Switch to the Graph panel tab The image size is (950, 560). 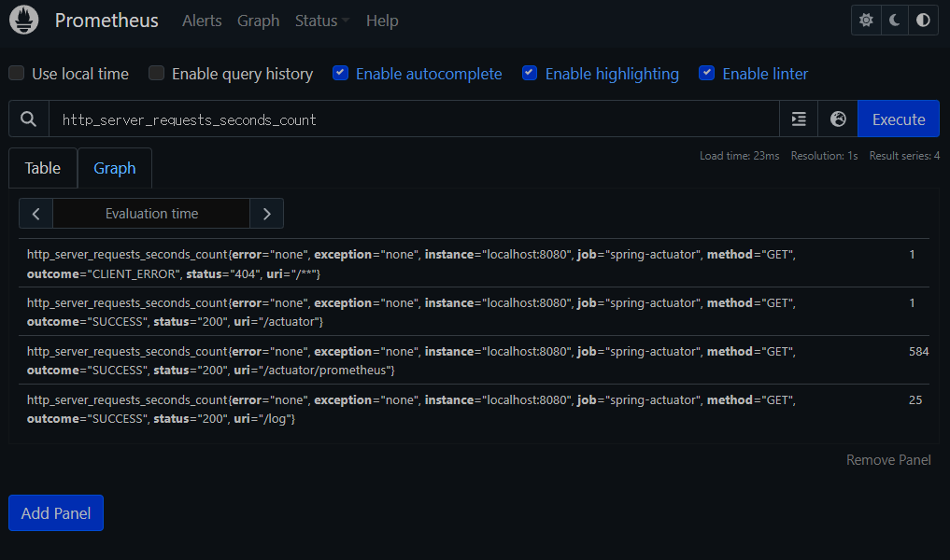point(115,168)
